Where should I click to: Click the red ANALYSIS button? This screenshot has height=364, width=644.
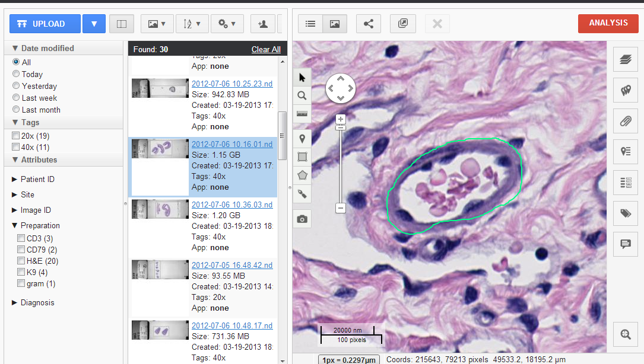[x=608, y=23]
